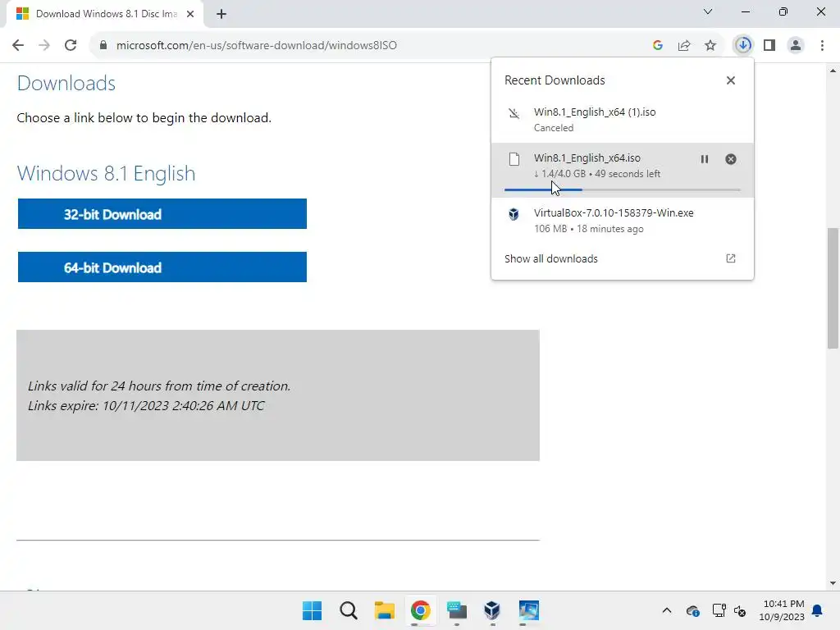Click the Google icon in the address bar
Viewport: 840px width, 630px height.
[658, 45]
